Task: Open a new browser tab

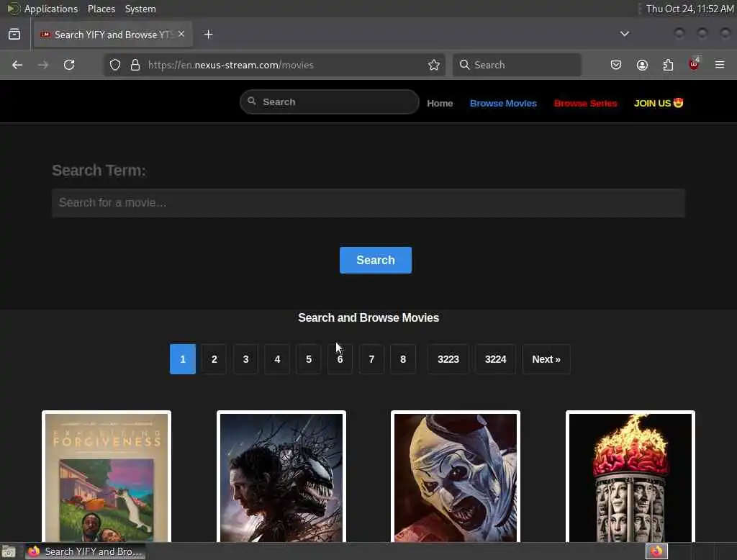Action: point(209,35)
